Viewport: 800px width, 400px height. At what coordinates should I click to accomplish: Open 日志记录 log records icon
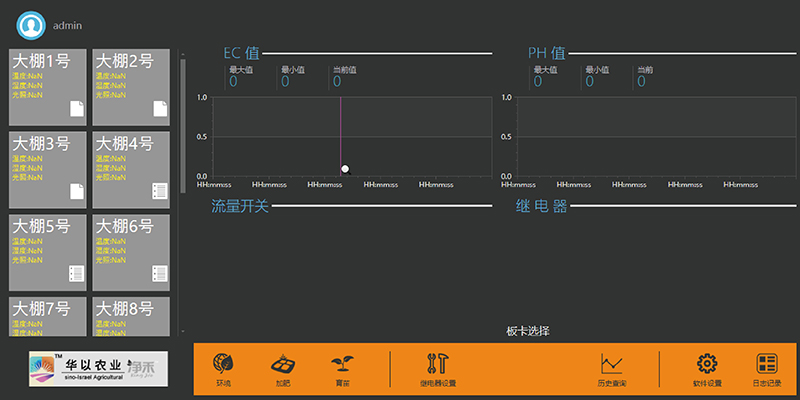click(766, 364)
